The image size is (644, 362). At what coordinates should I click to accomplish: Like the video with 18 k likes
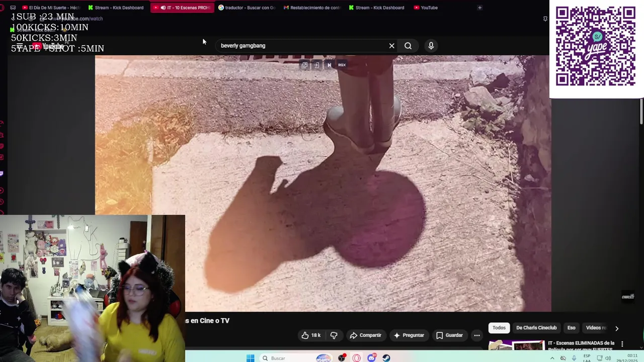[x=311, y=335]
